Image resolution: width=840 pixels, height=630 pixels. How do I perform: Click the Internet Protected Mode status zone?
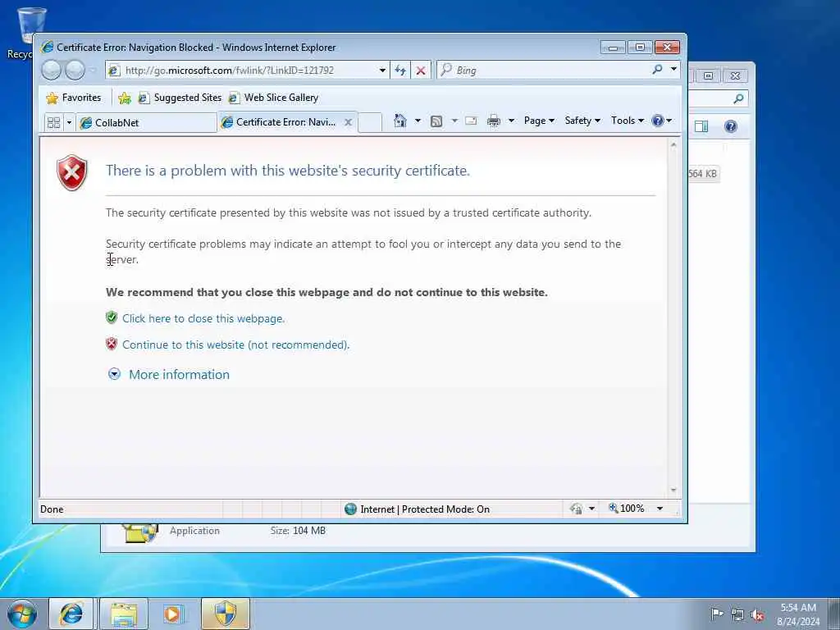click(x=418, y=509)
